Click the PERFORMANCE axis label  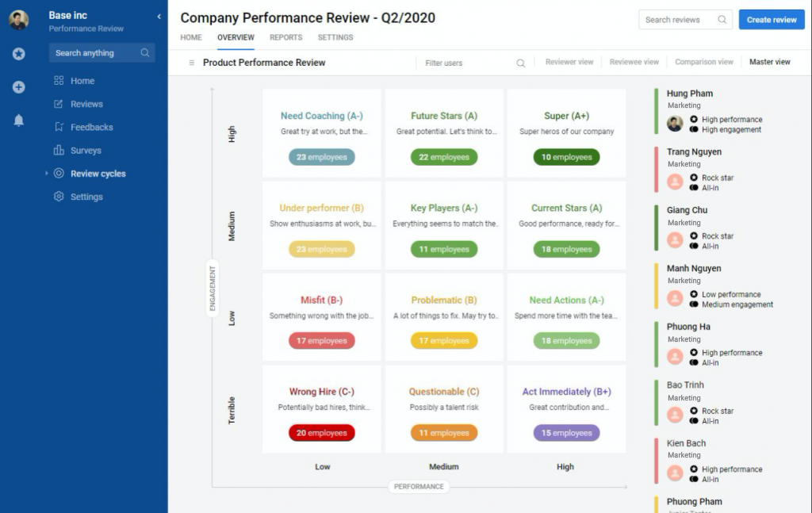419,487
